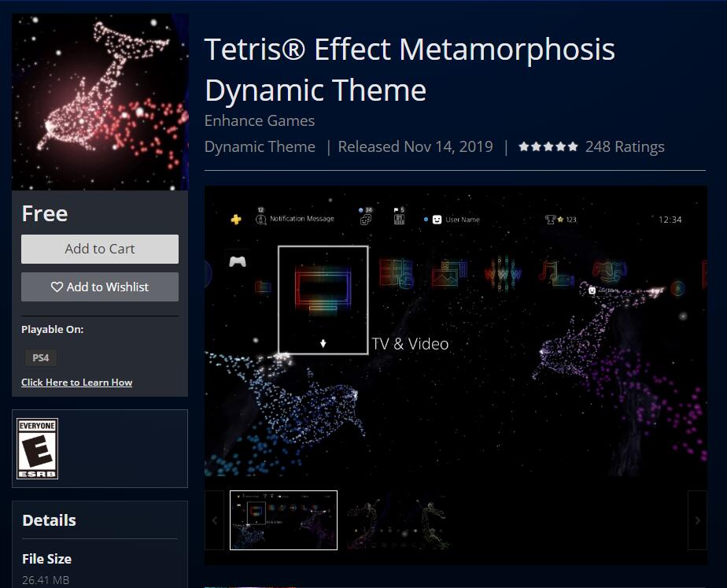This screenshot has height=588, width=727.
Task: Click the theme cover art image
Action: click(x=100, y=102)
